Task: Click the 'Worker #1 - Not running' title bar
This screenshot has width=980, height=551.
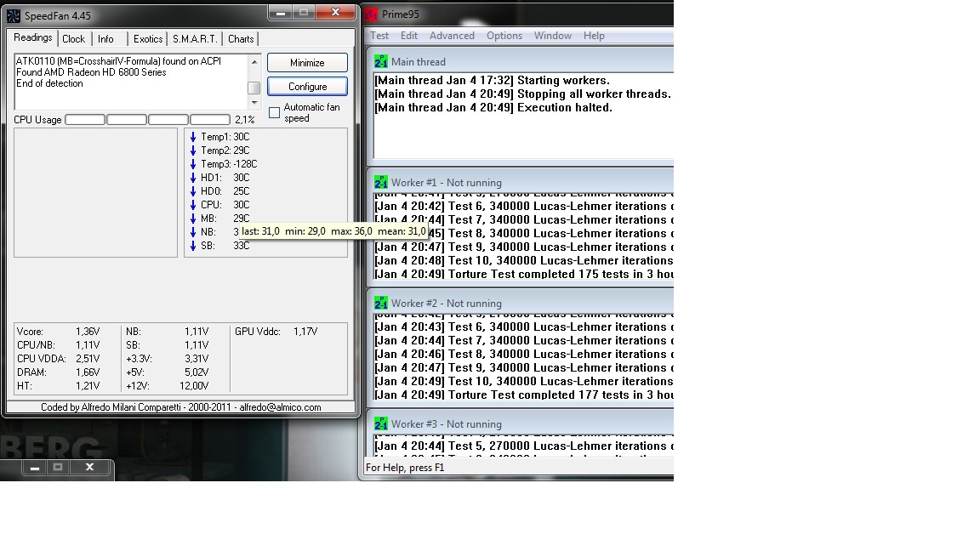Action: point(521,183)
